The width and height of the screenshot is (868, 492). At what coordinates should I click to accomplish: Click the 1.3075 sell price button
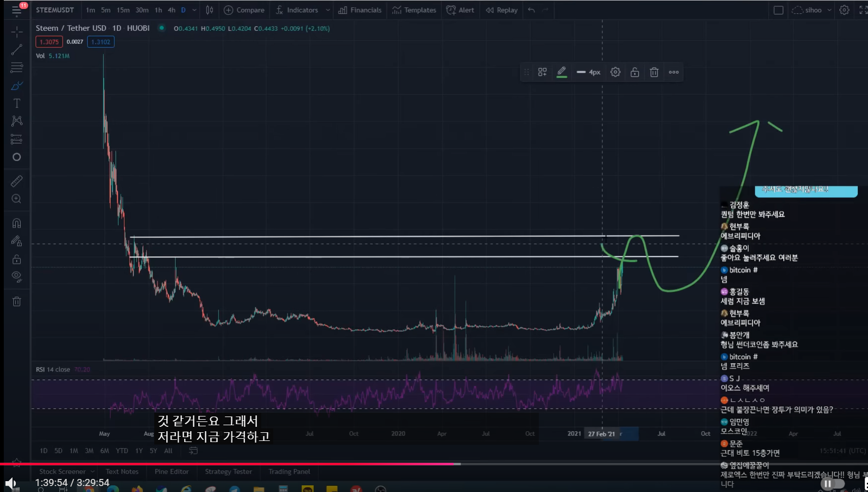49,42
